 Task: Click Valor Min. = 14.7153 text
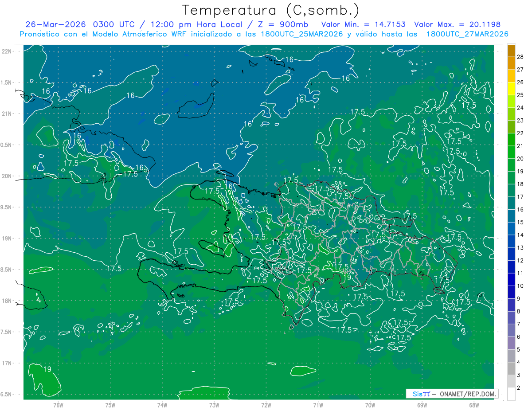coord(364,24)
